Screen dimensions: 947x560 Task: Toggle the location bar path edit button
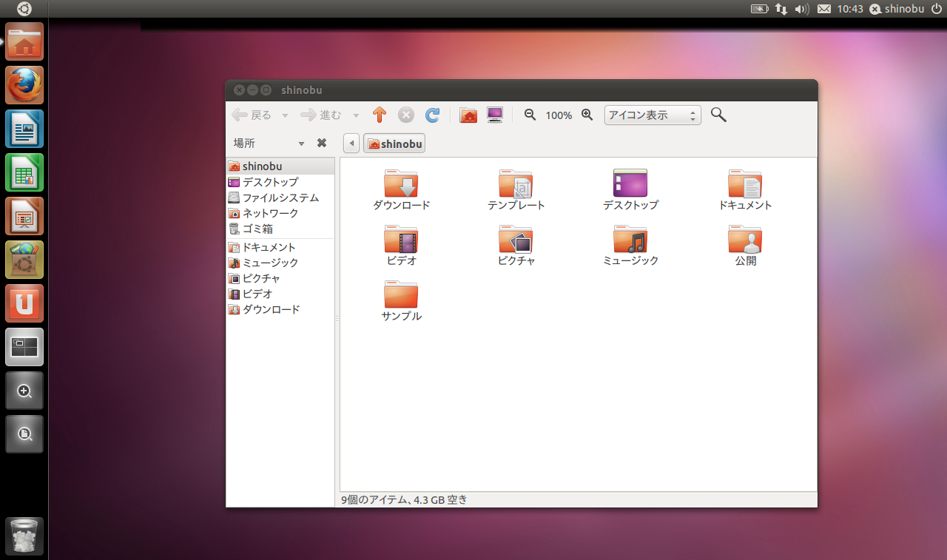352,144
